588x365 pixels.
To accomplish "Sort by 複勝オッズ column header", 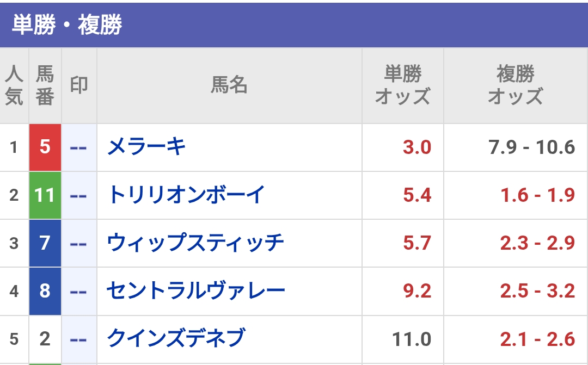I will click(x=516, y=85).
